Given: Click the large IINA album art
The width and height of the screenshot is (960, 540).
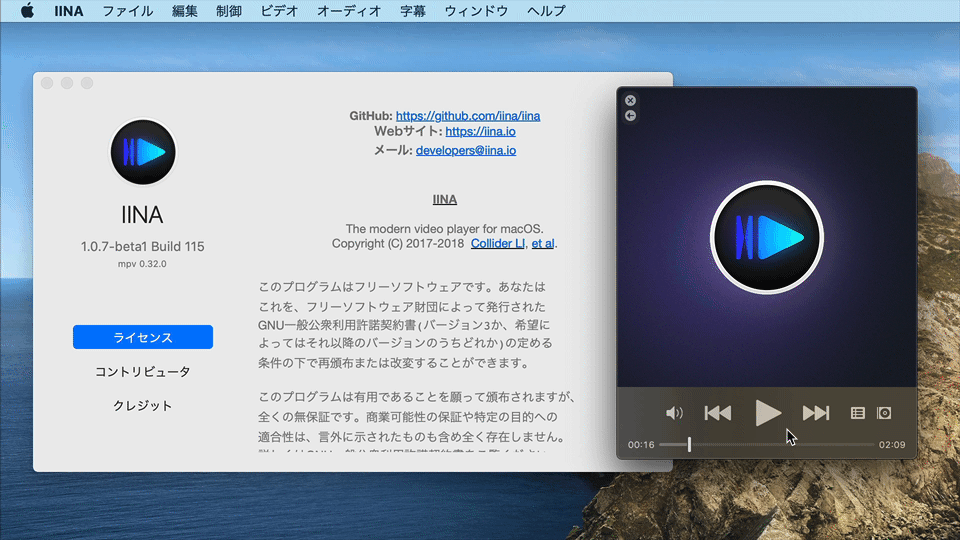Looking at the screenshot, I should (767, 238).
